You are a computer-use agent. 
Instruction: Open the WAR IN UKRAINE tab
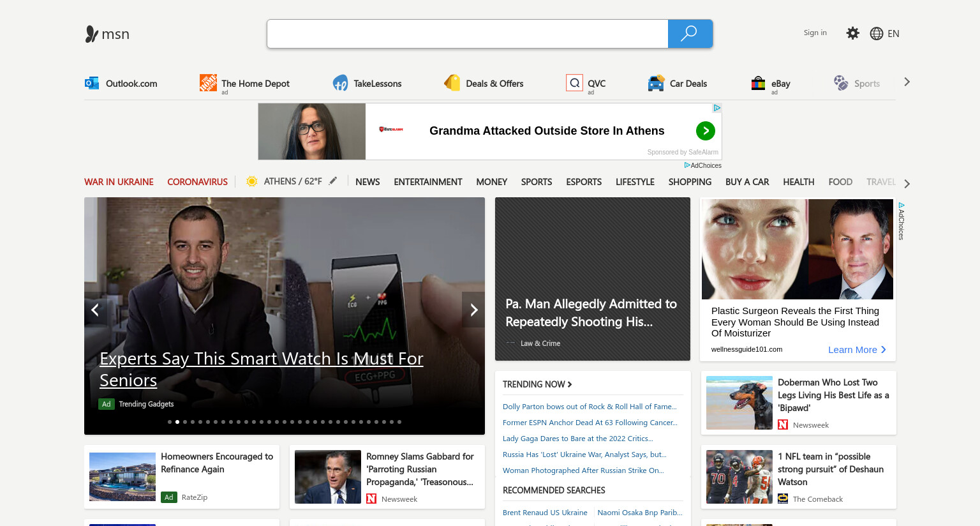click(119, 182)
